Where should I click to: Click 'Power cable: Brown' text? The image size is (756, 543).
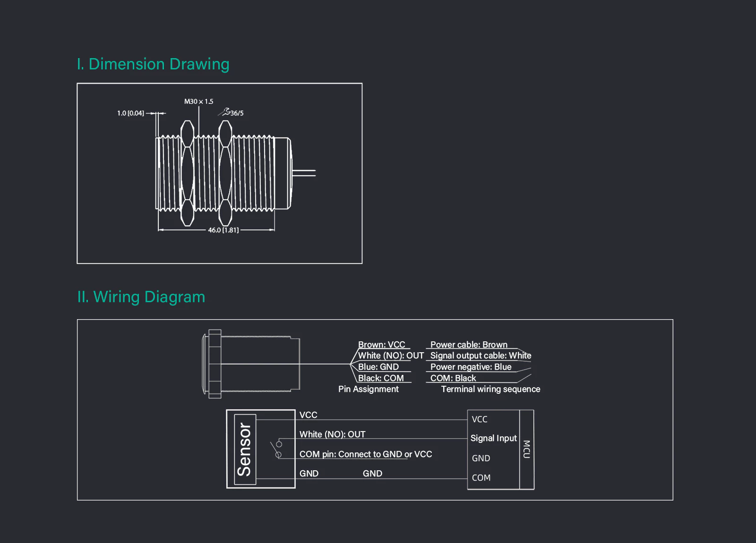click(x=469, y=345)
